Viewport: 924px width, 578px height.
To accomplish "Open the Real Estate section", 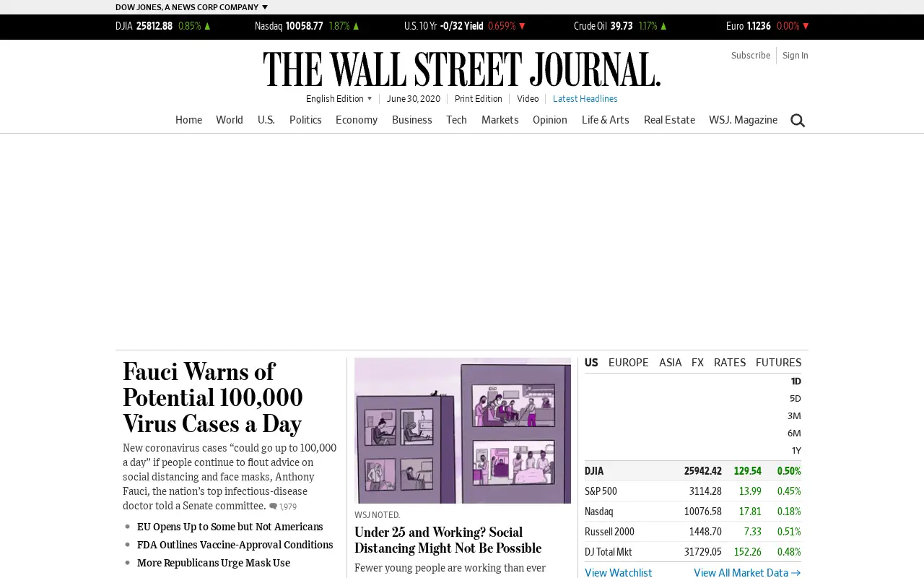I will coord(669,120).
